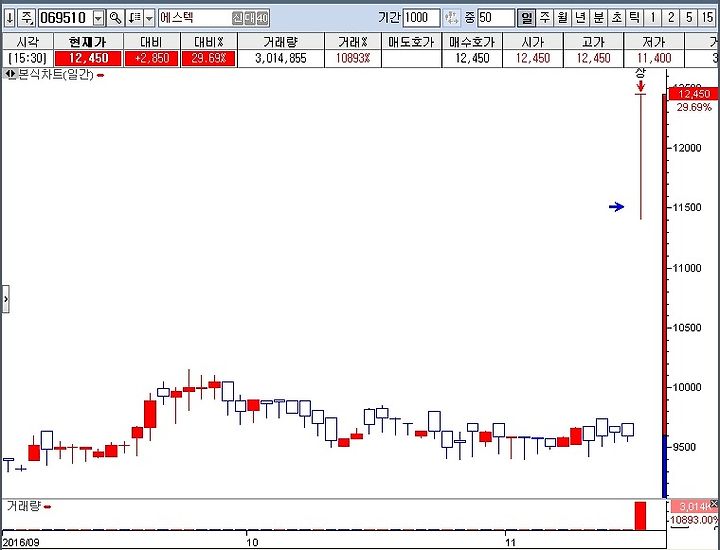Toggle the chart arrows icon beside 본식차트
This screenshot has width=720, height=550.
(x=11, y=74)
